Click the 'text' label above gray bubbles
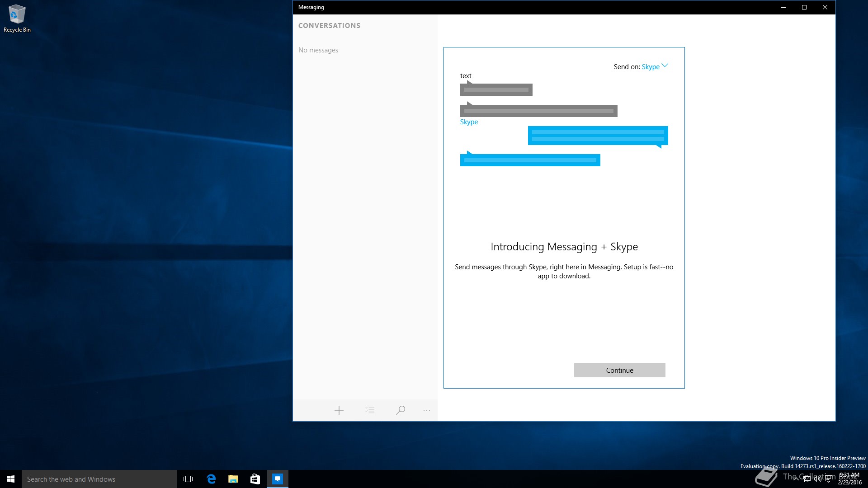868x488 pixels. click(466, 76)
